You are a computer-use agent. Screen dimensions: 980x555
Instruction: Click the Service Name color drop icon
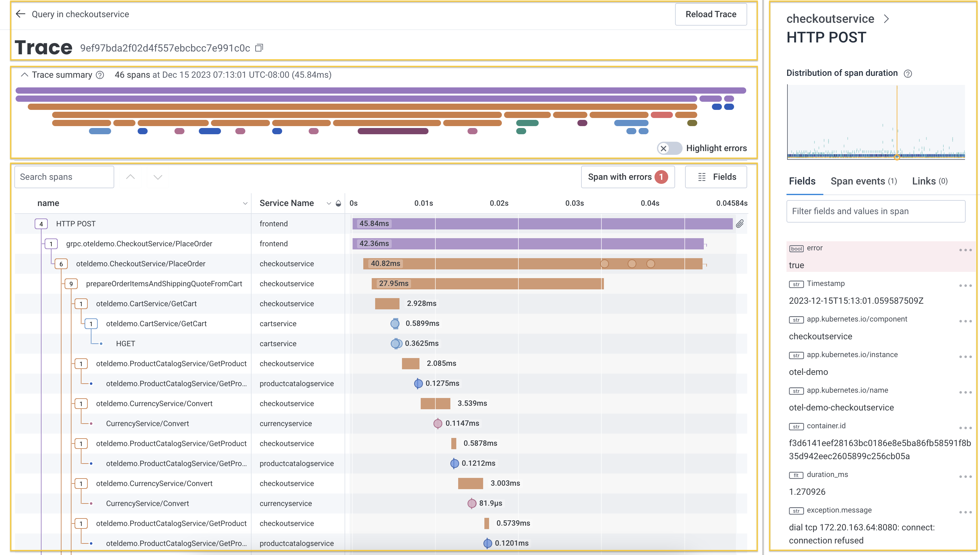338,203
